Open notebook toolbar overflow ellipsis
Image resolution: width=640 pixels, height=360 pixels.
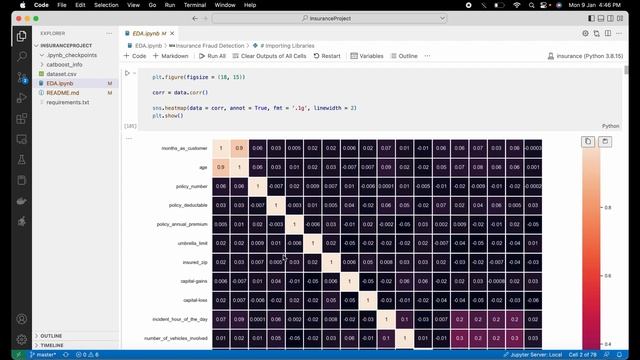427,56
